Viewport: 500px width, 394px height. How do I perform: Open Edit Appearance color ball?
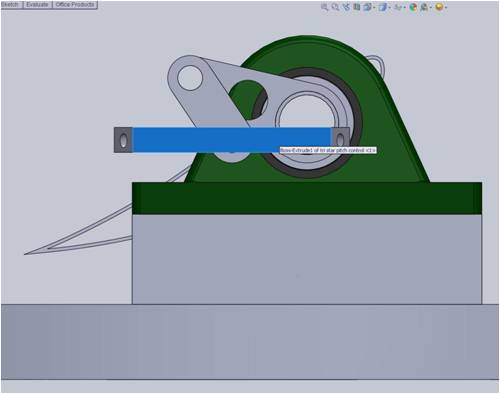tap(413, 7)
